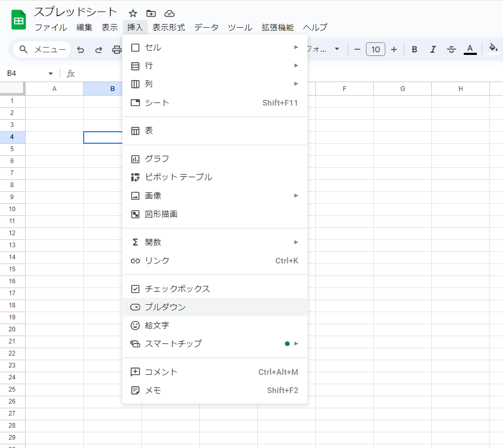Click the cloud save status icon
Screen dimensions: 503x448
169,14
